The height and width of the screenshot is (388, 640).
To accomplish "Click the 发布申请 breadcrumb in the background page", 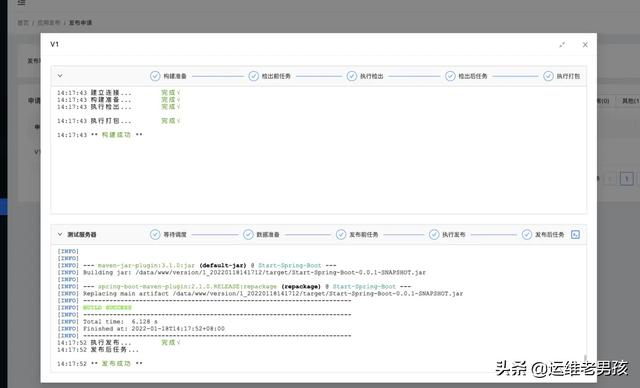I will (80, 23).
